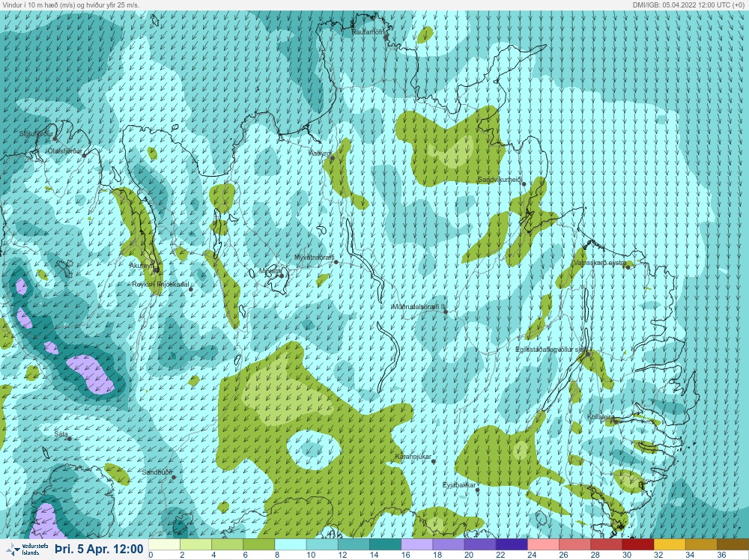Screen dimensions: 749x560
Task: Select the Kárahnjúkar station label
Action: coord(413,457)
